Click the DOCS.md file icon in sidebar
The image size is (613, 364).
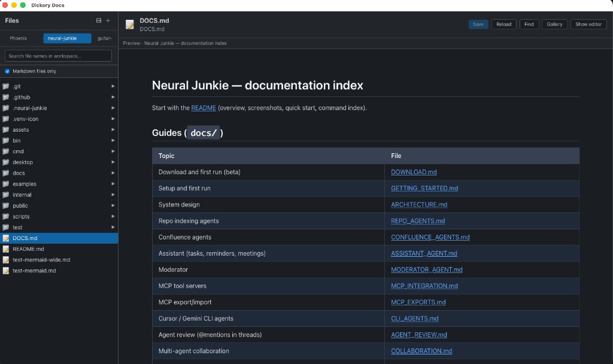[6, 238]
